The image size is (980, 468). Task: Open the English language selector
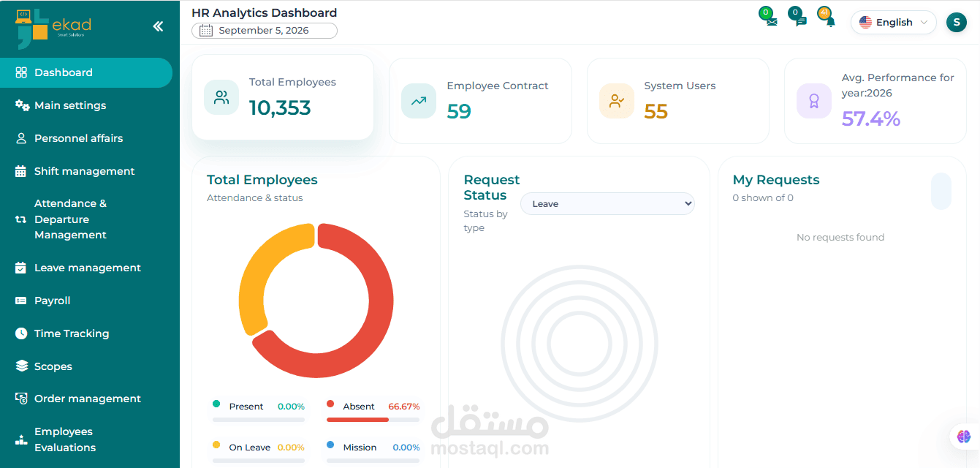tap(893, 23)
